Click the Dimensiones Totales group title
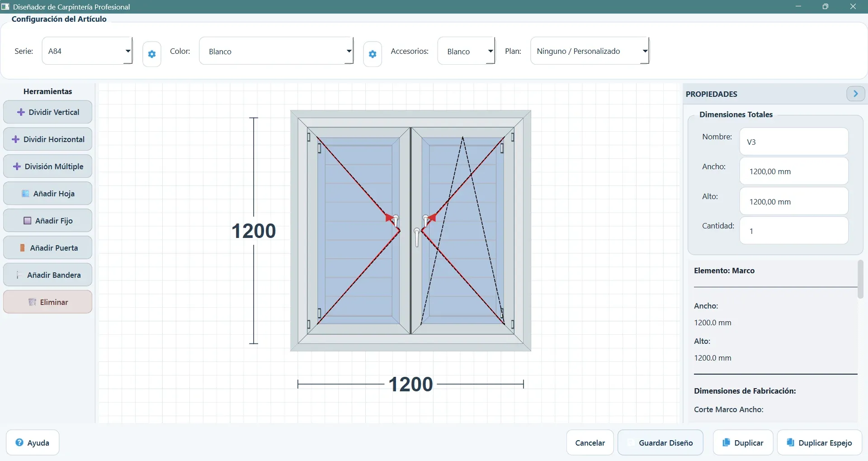Screen dimensions: 868x461 point(736,114)
